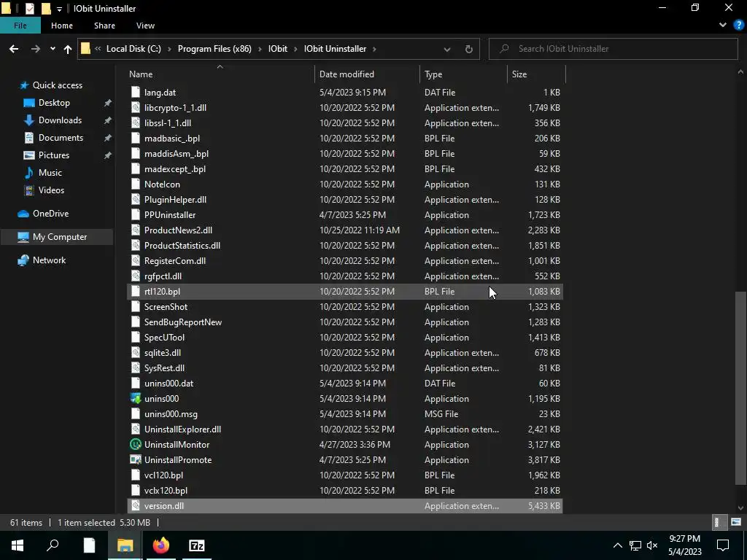Open Help with the question mark icon

738,26
